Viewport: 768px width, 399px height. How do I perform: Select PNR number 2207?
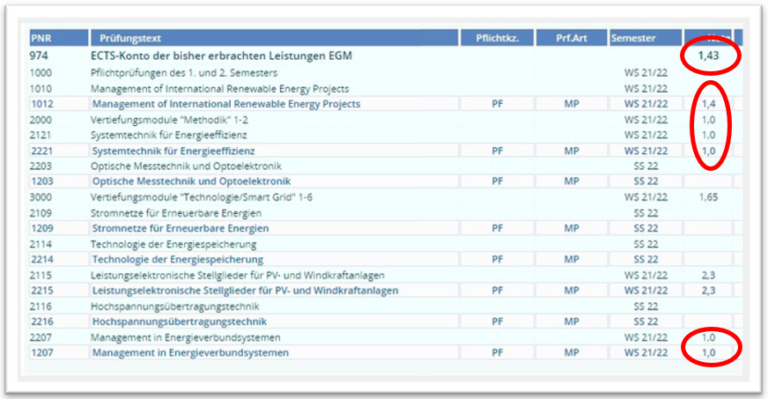pyautogui.click(x=41, y=337)
